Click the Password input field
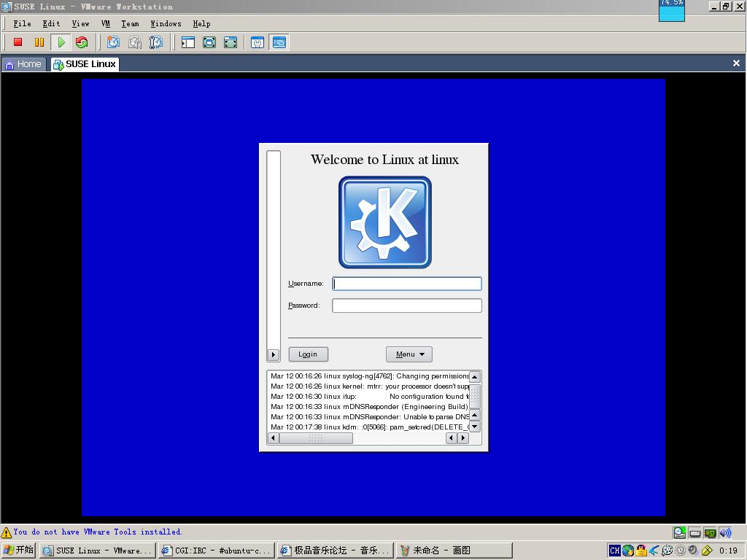Screen dimensions: 747x560 [x=407, y=306]
